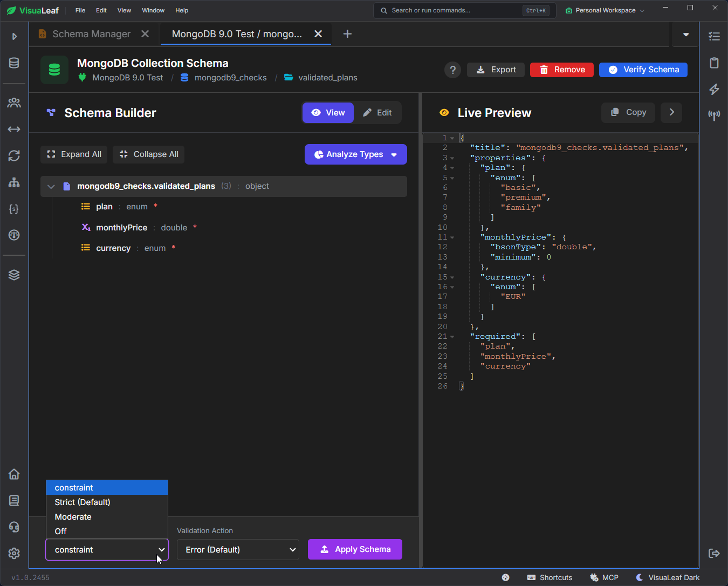Viewport: 728px width, 586px height.
Task: Click the Collapse All button
Action: [149, 154]
